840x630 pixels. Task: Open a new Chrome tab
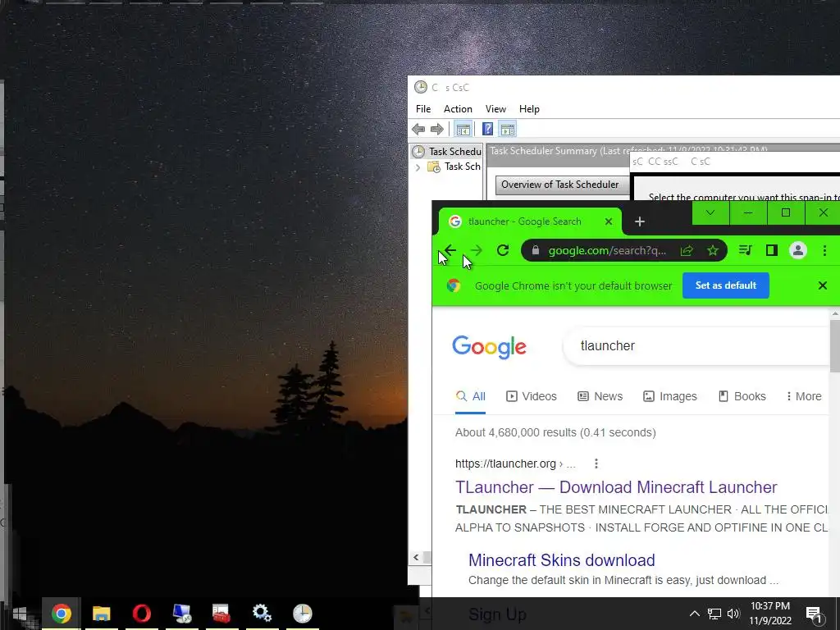pos(640,221)
